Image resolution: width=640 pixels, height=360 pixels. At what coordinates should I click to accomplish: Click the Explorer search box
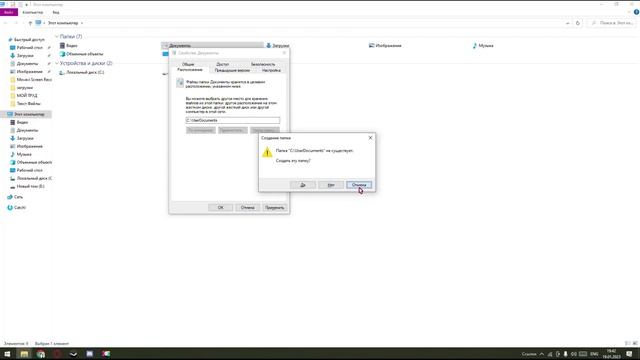(612, 23)
